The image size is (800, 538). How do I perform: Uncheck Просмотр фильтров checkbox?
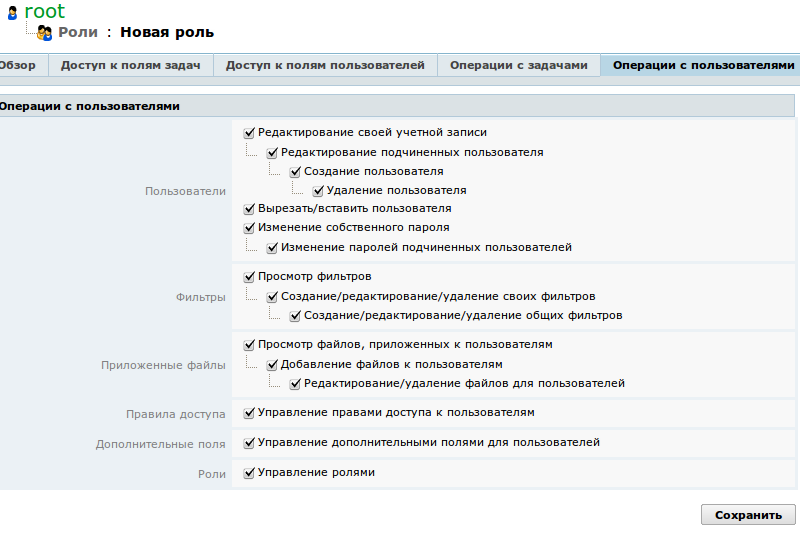click(250, 277)
